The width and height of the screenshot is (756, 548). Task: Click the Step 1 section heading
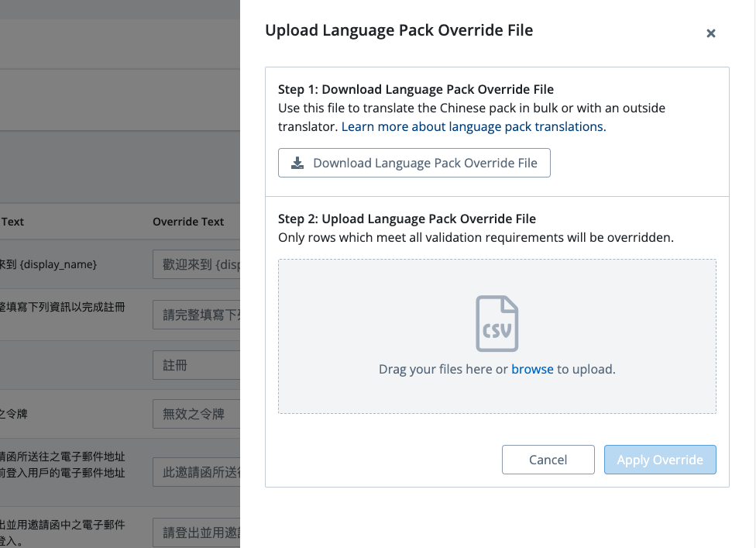point(416,89)
